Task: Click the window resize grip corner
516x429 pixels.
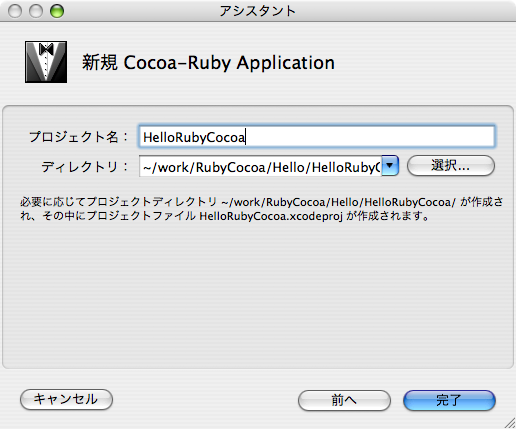Action: [x=510, y=423]
